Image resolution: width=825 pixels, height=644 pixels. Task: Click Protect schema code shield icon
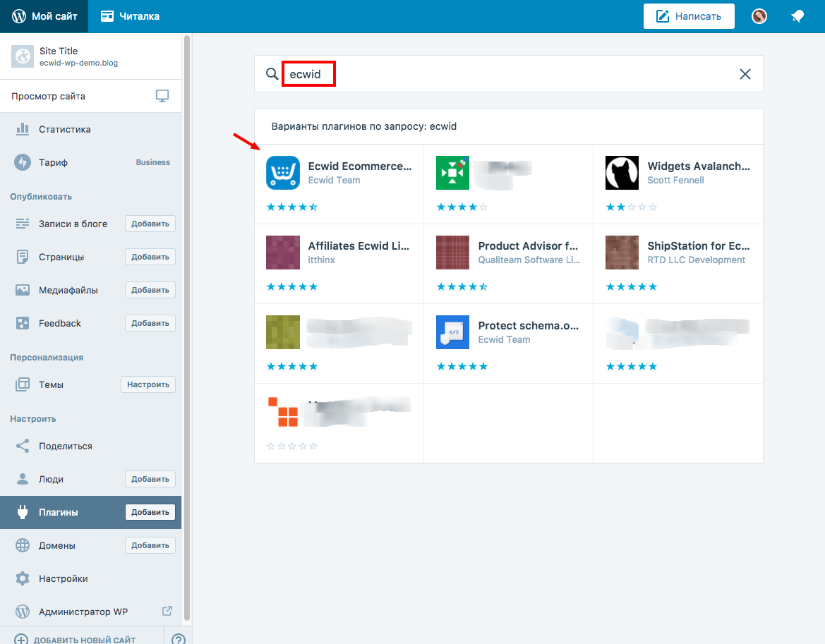(452, 332)
